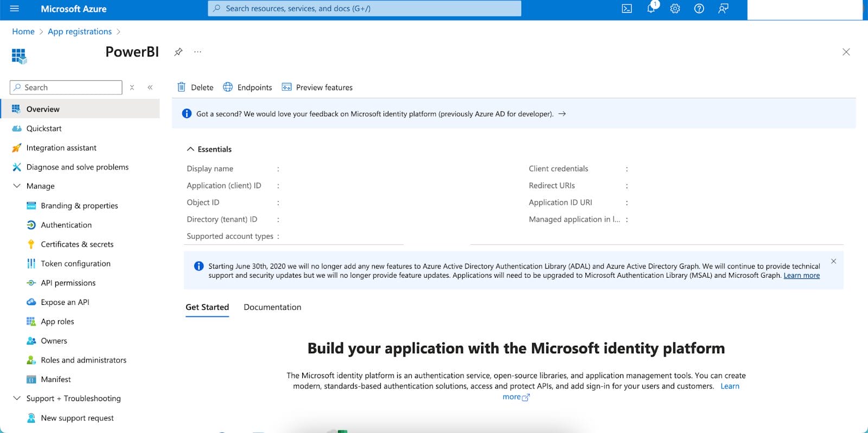Image resolution: width=868 pixels, height=433 pixels.
Task: Collapse Support + Troubleshooting group
Action: coord(17,398)
